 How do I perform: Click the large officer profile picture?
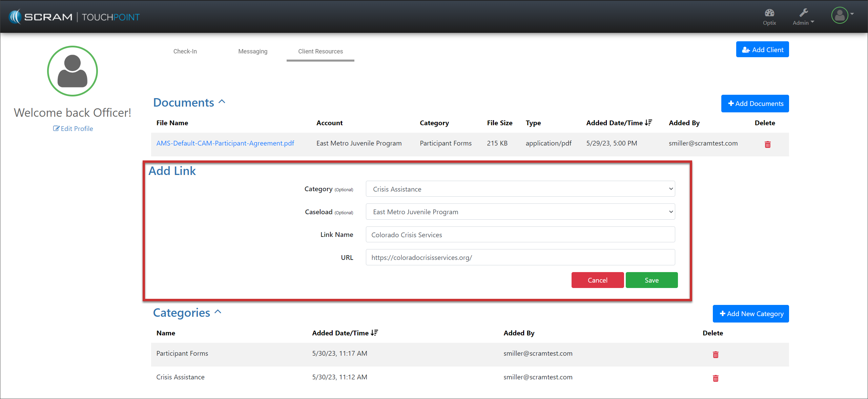click(72, 71)
